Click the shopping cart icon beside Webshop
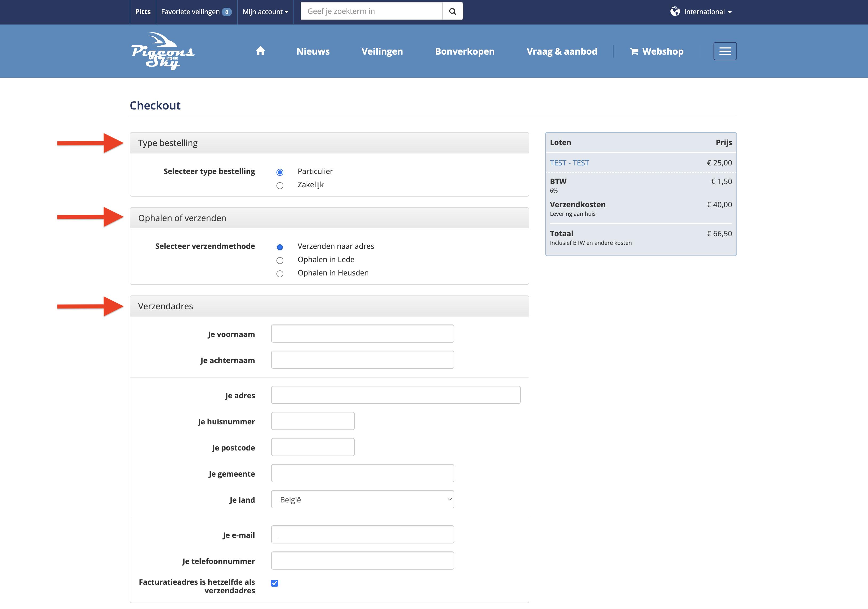 tap(634, 51)
